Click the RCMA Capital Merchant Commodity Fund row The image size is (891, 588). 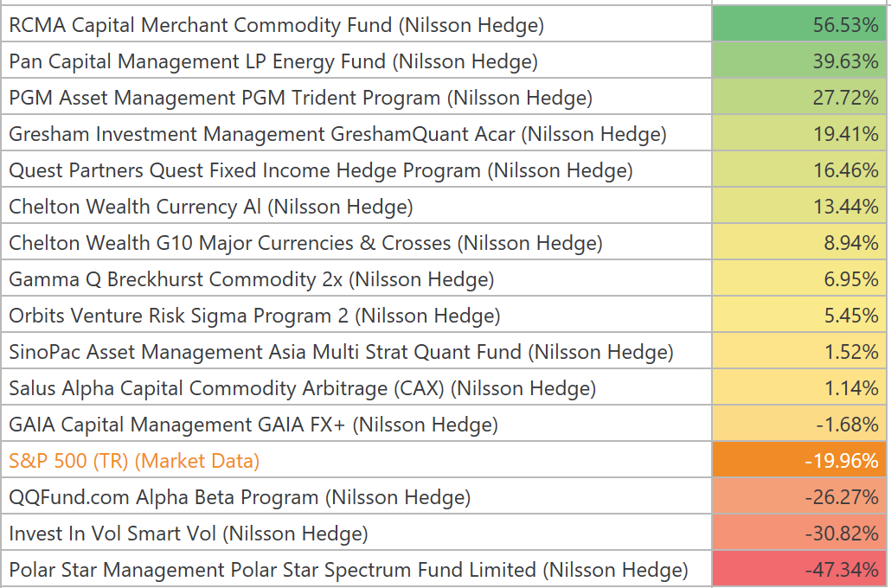tap(277, 25)
